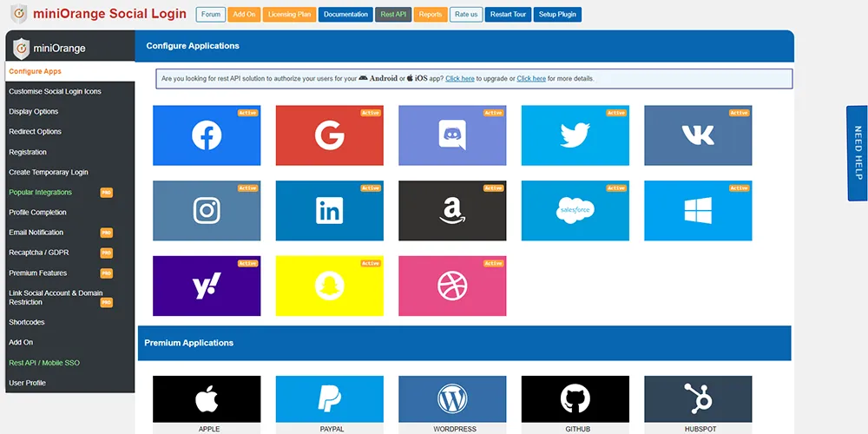Select the Yahoo app tile
This screenshot has width=868, height=434.
(x=207, y=286)
